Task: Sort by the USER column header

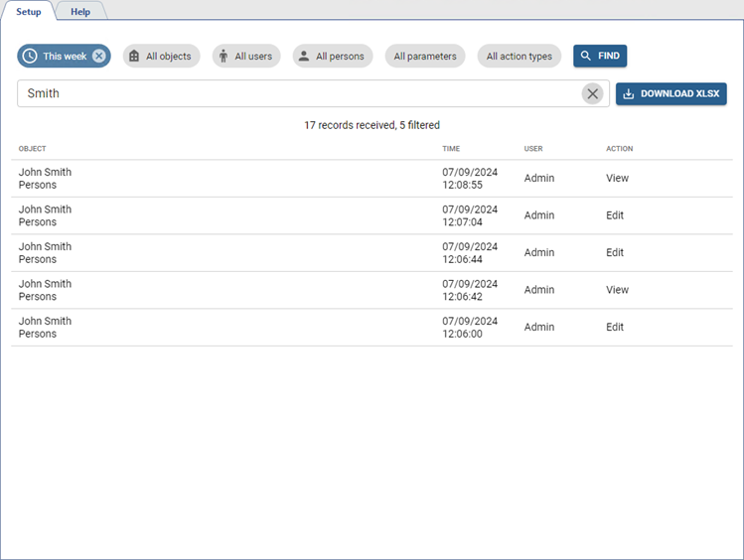Action: 533,149
